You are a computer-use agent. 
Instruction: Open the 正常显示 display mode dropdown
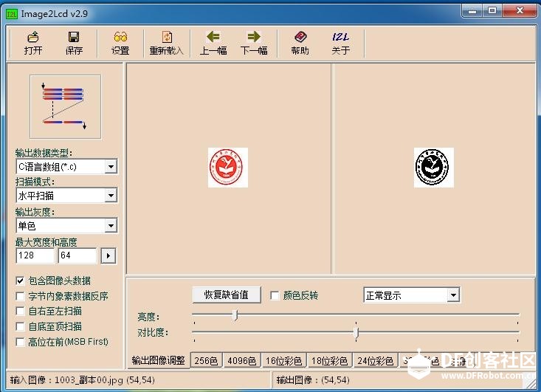tap(453, 295)
